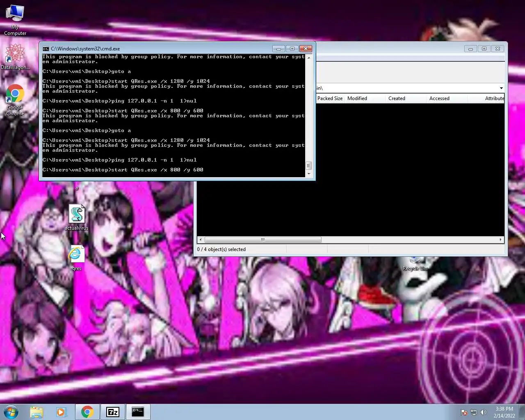Minimize the cmd.exe window
This screenshot has width=525, height=420.
[x=278, y=48]
